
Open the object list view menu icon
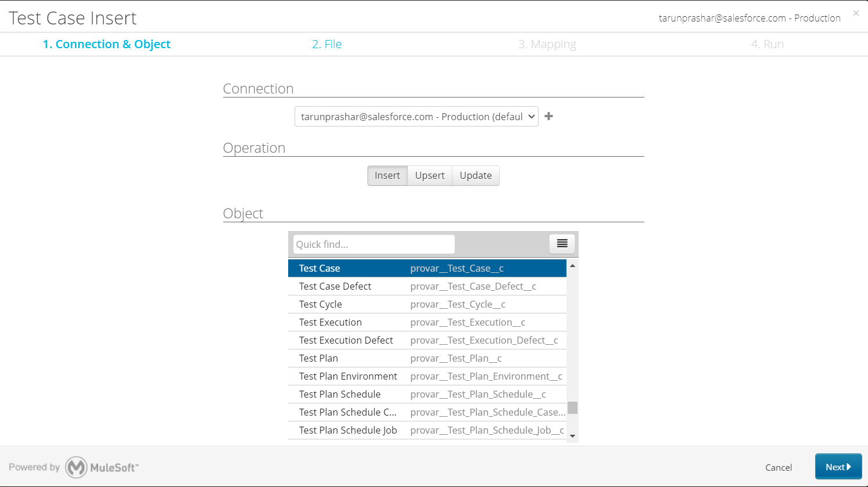(562, 244)
